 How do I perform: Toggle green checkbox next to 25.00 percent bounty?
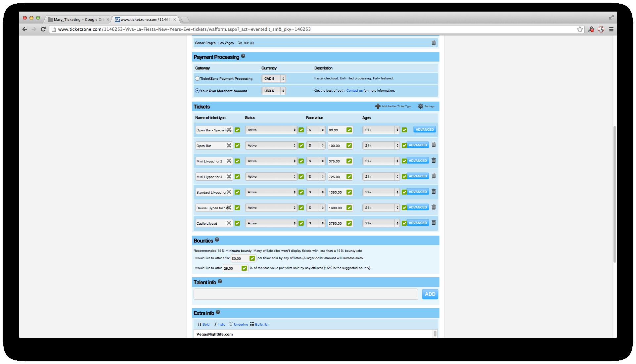pos(244,268)
